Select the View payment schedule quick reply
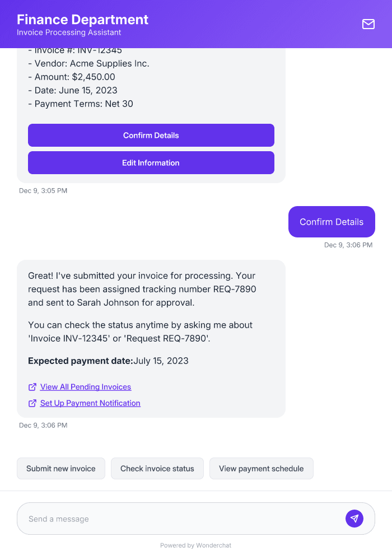392x560 pixels. (x=261, y=468)
